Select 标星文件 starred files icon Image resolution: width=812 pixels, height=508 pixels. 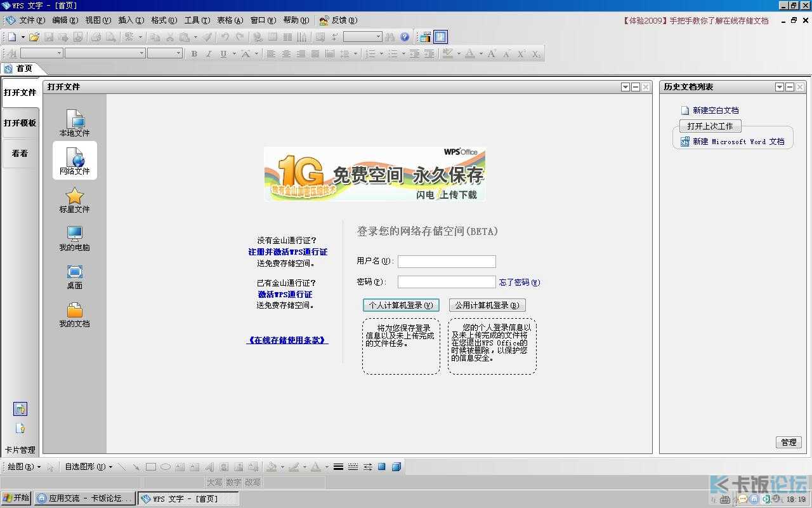click(75, 200)
